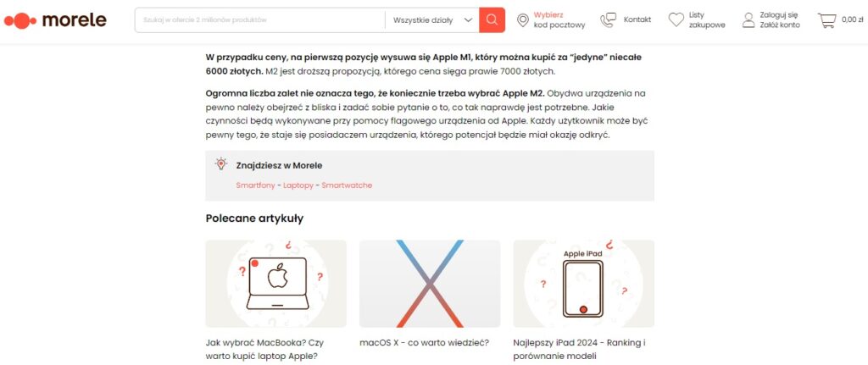Viewport: 868px width, 365px height.
Task: Expand the Wszystkie działy dropdown
Action: [431, 20]
